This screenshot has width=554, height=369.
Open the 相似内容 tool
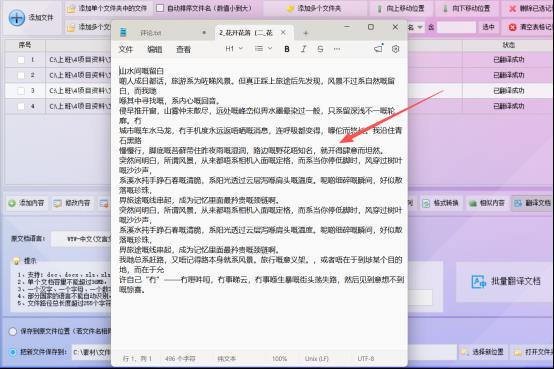(x=487, y=203)
